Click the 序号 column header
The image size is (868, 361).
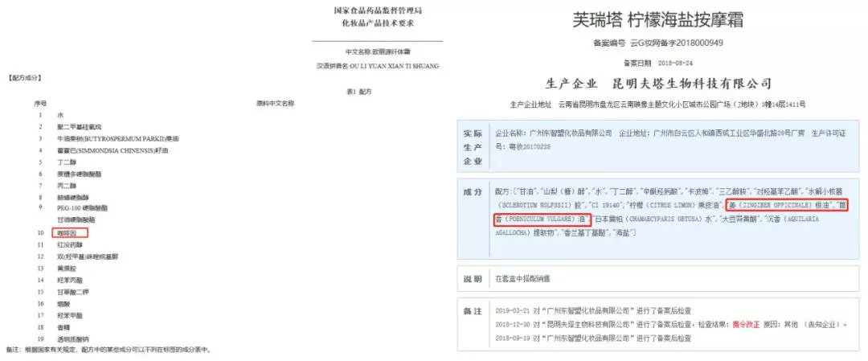coord(40,104)
